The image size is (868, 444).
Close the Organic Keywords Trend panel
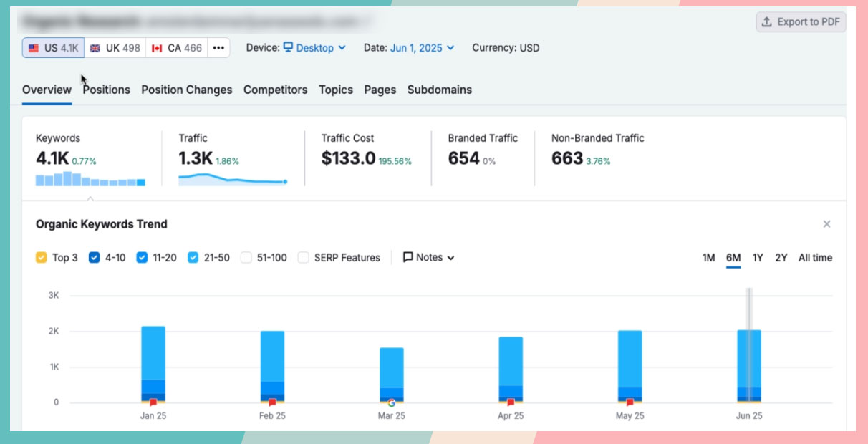(x=826, y=224)
